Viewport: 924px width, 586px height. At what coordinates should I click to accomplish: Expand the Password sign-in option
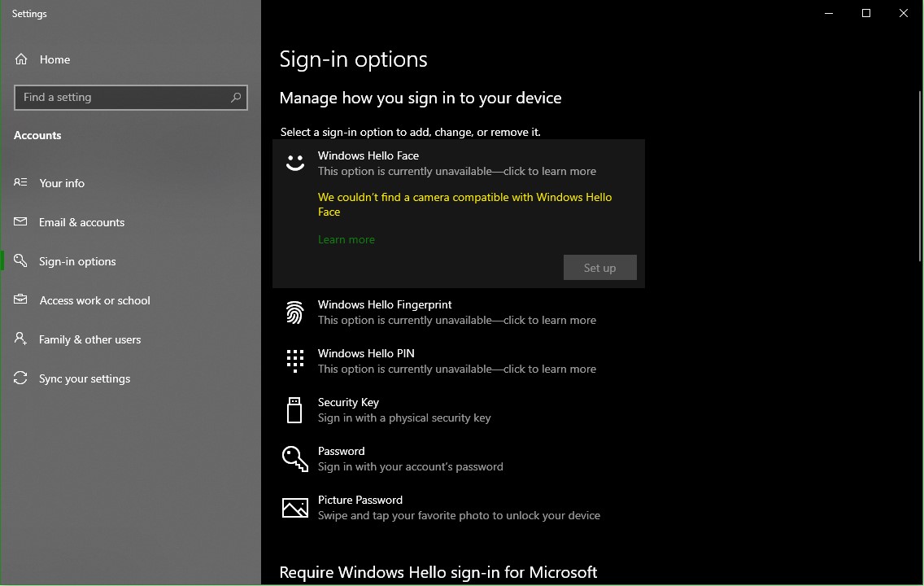(459, 459)
